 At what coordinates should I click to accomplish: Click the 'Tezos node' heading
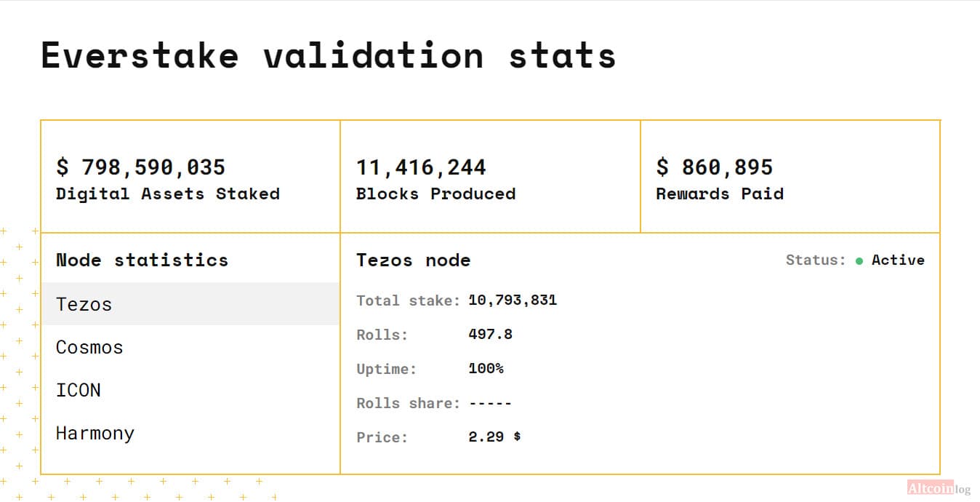pos(414,260)
